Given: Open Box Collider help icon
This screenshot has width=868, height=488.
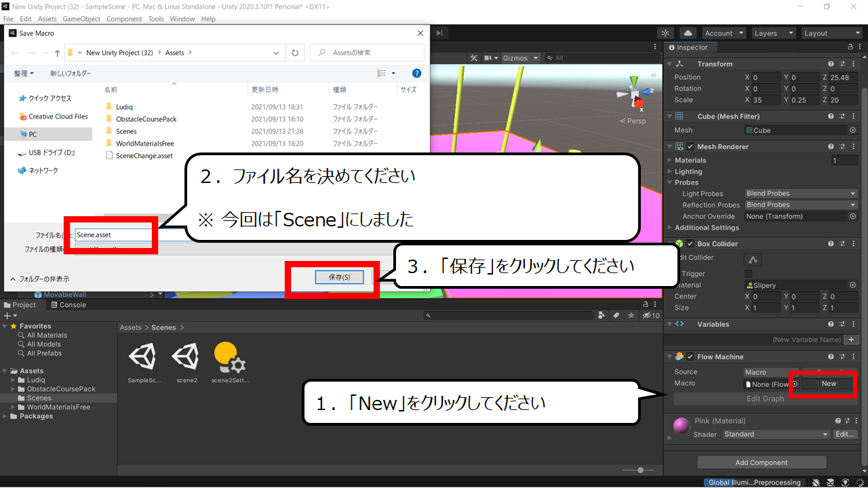Looking at the screenshot, I should tap(831, 244).
